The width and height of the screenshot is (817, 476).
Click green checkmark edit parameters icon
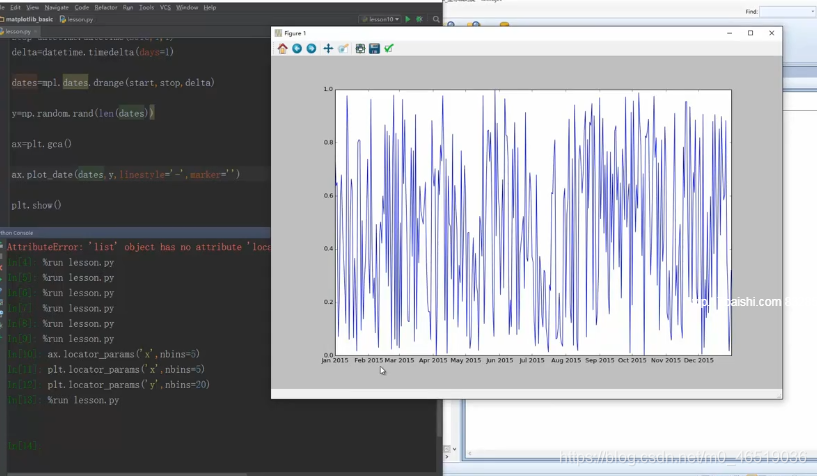[x=389, y=48]
